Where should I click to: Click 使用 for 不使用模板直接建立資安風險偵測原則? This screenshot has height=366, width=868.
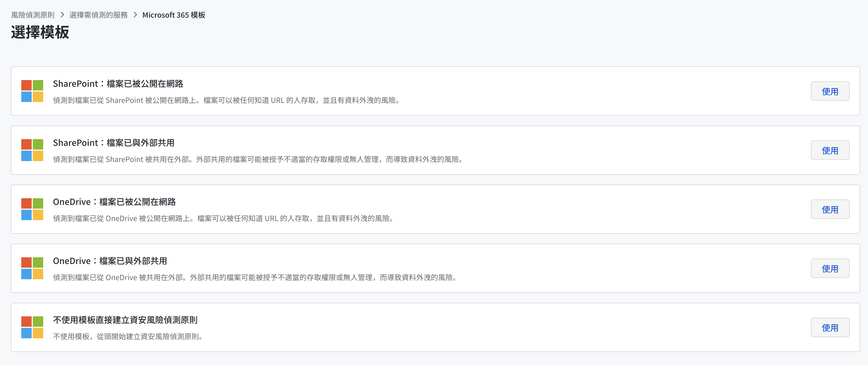pyautogui.click(x=830, y=327)
